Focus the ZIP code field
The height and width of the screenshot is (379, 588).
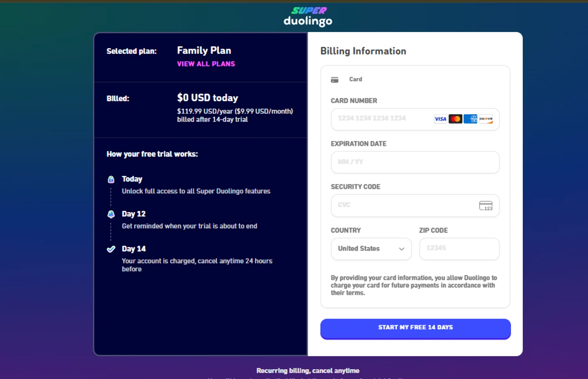[459, 249]
